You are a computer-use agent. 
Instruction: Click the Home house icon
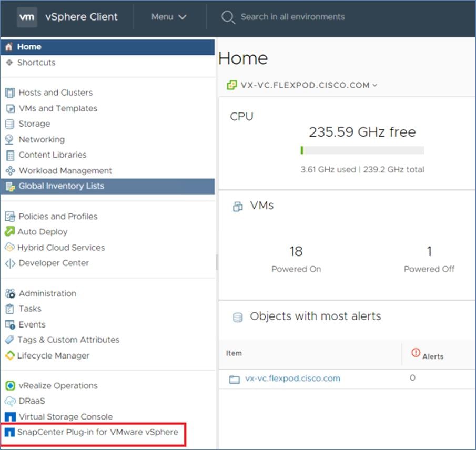[x=9, y=47]
